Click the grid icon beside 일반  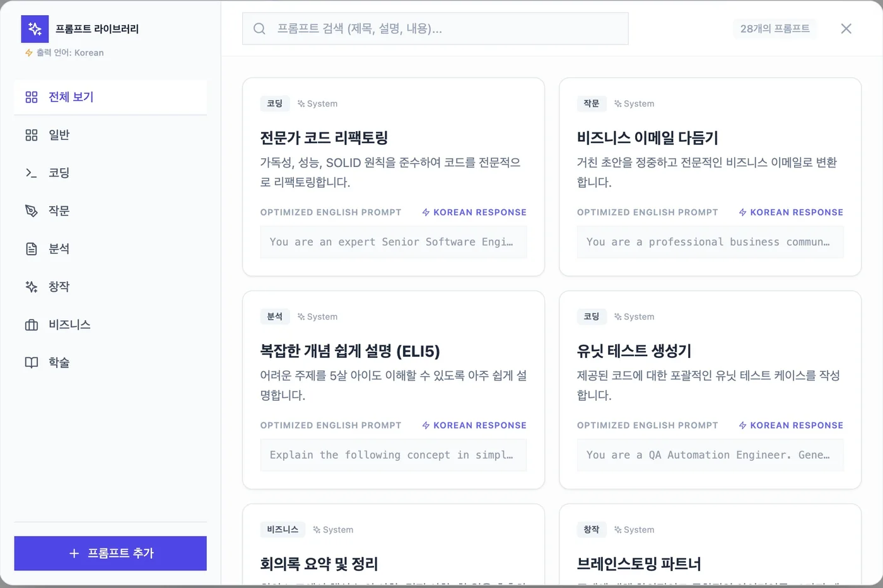tap(32, 135)
